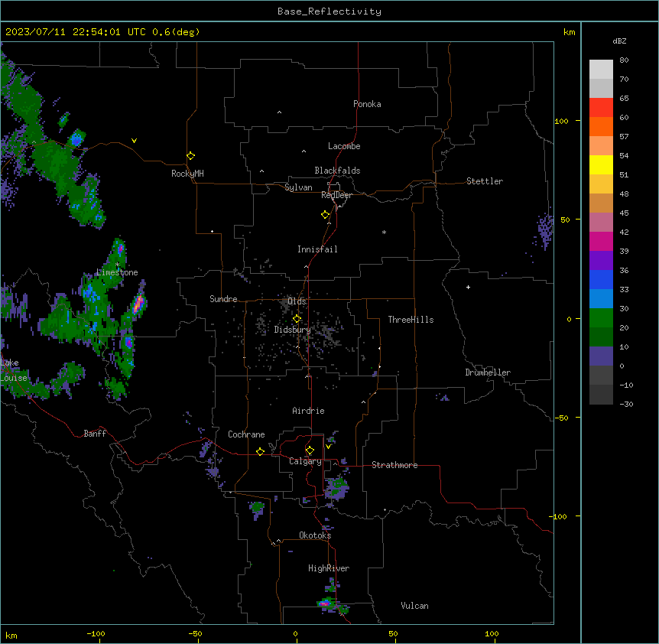
Task: Pick the red swatch in dBZ legend
Action: tap(601, 107)
